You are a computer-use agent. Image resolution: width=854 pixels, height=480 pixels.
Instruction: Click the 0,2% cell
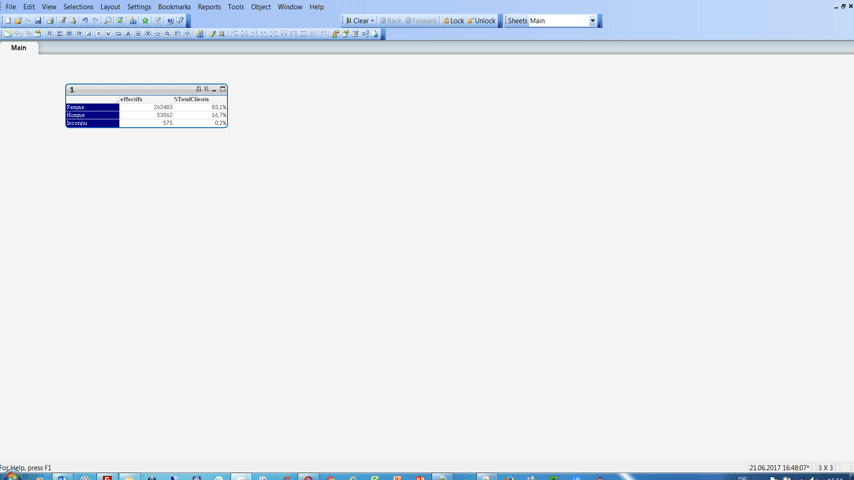pyautogui.click(x=200, y=123)
